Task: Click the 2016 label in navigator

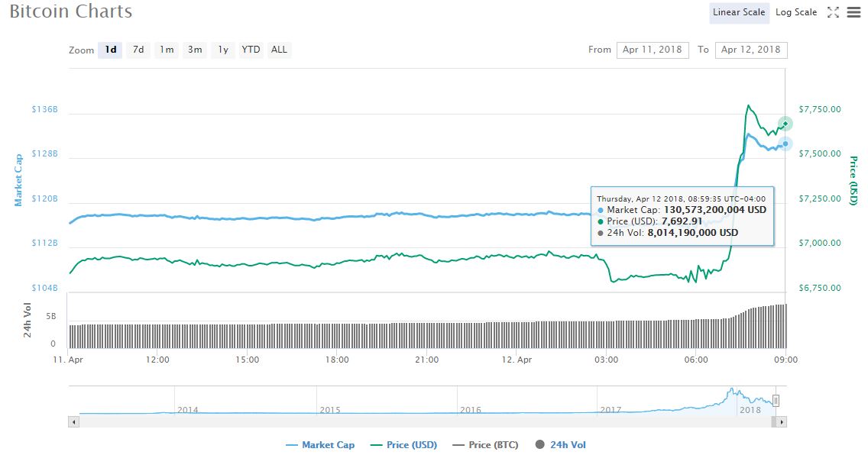Action: pyautogui.click(x=471, y=410)
